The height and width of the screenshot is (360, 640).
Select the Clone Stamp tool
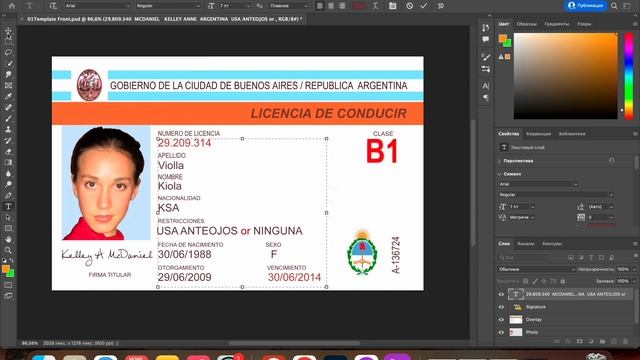point(8,129)
